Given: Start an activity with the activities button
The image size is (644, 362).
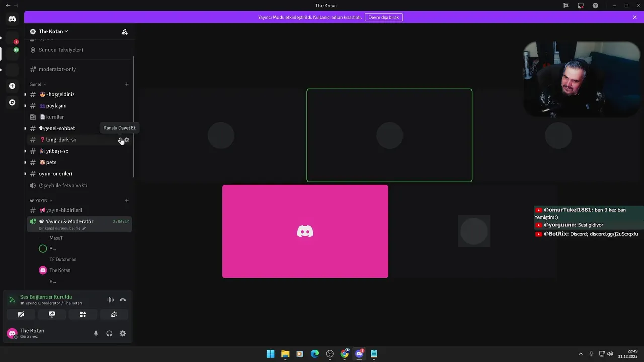Looking at the screenshot, I should (83, 314).
